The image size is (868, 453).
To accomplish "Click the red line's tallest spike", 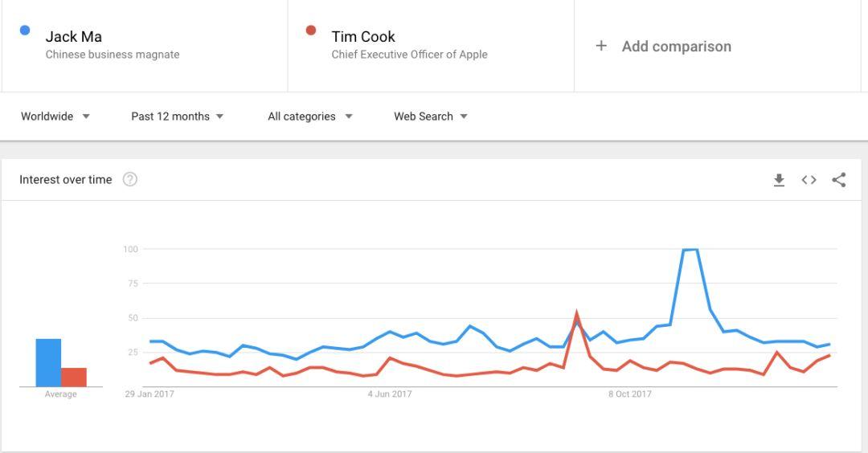I will pyautogui.click(x=576, y=313).
